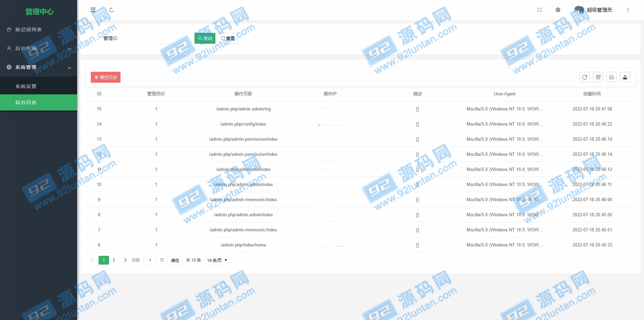
Task: Go to pagination page 2
Action: click(114, 260)
